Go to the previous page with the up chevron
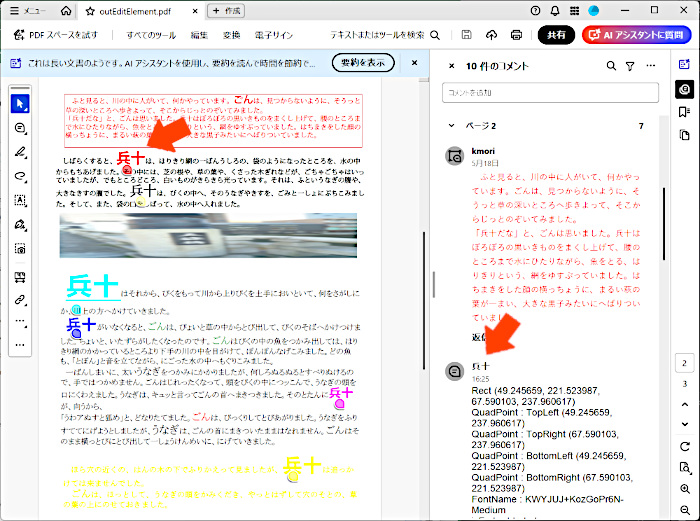This screenshot has height=521, width=700. point(684,404)
